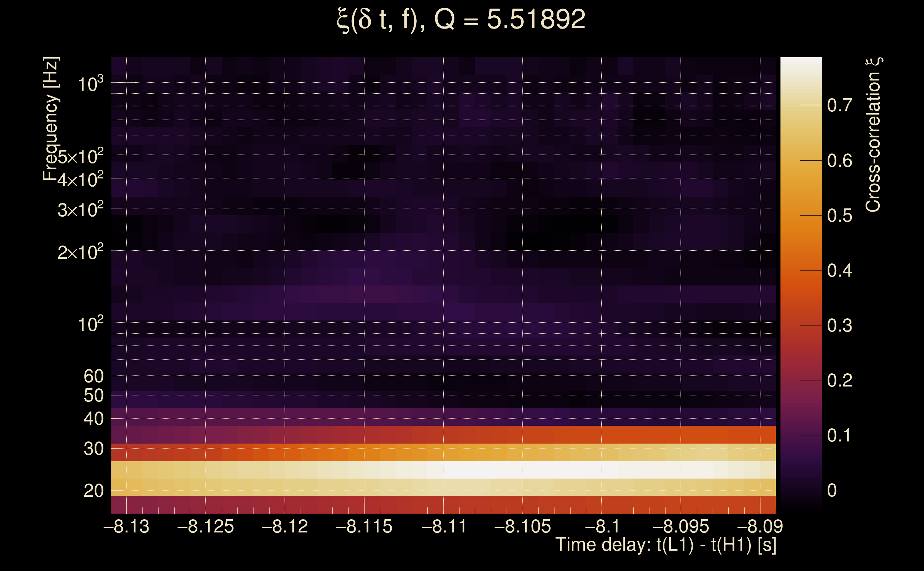Click the 0.2 tick label on colorbar

(839, 380)
